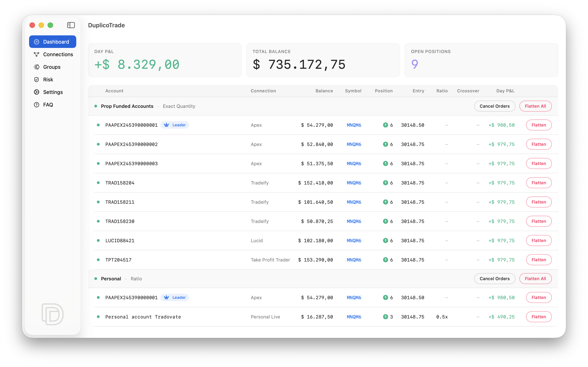This screenshot has height=367, width=588.
Task: Click long position arrow for TRAD158230
Action: 385,221
